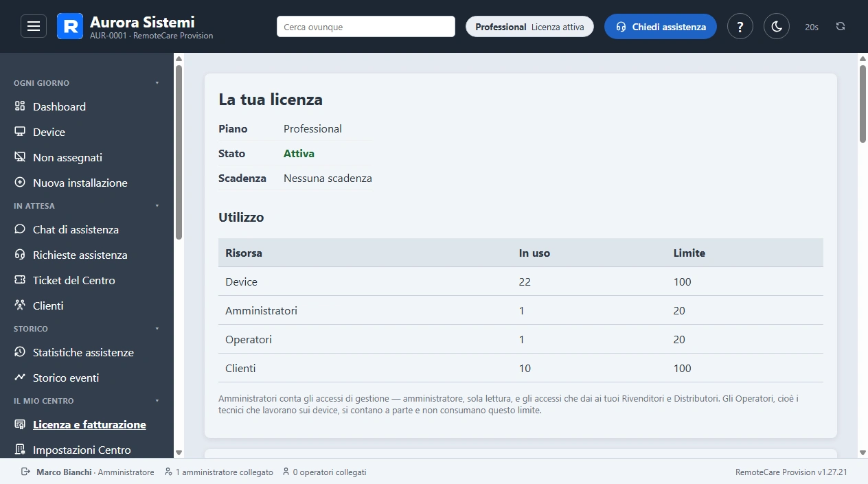Screen dimensions: 868x484
Task: Open the question mark help button
Action: [x=740, y=27]
